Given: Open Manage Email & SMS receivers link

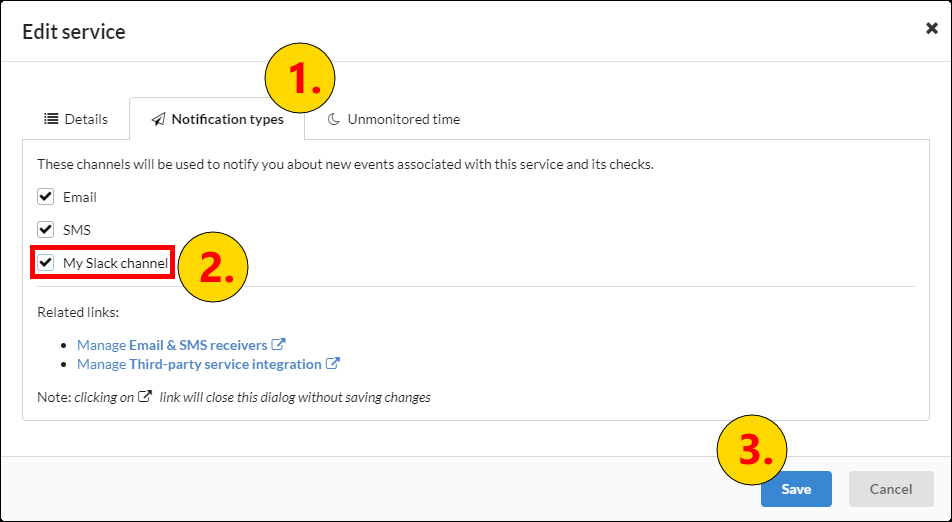Looking at the screenshot, I should [x=172, y=345].
